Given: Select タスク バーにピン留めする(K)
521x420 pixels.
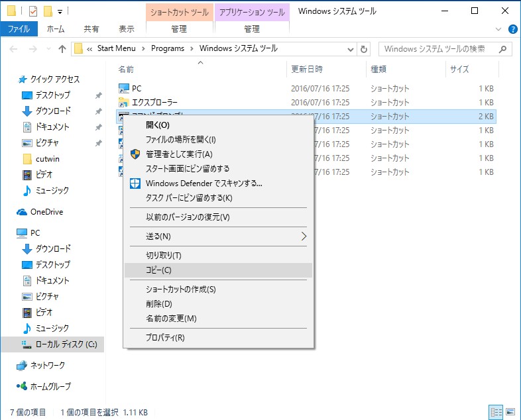Looking at the screenshot, I should coord(218,198).
